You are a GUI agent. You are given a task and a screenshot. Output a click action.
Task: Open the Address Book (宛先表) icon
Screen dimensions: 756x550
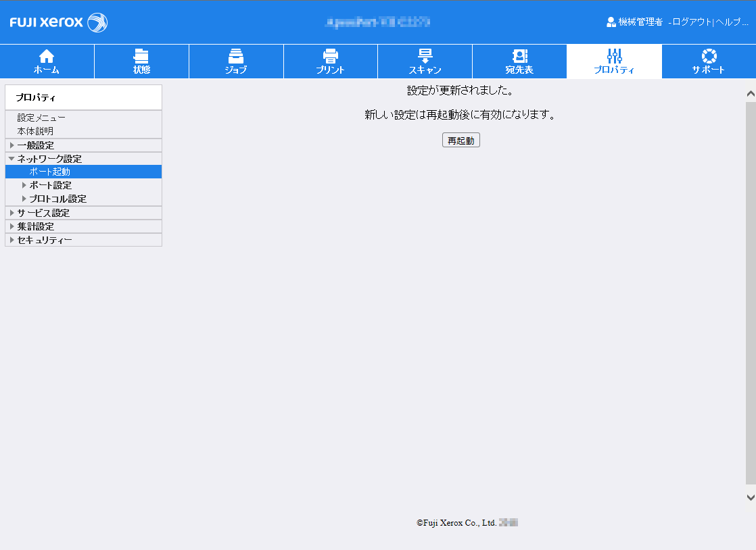[x=519, y=57]
